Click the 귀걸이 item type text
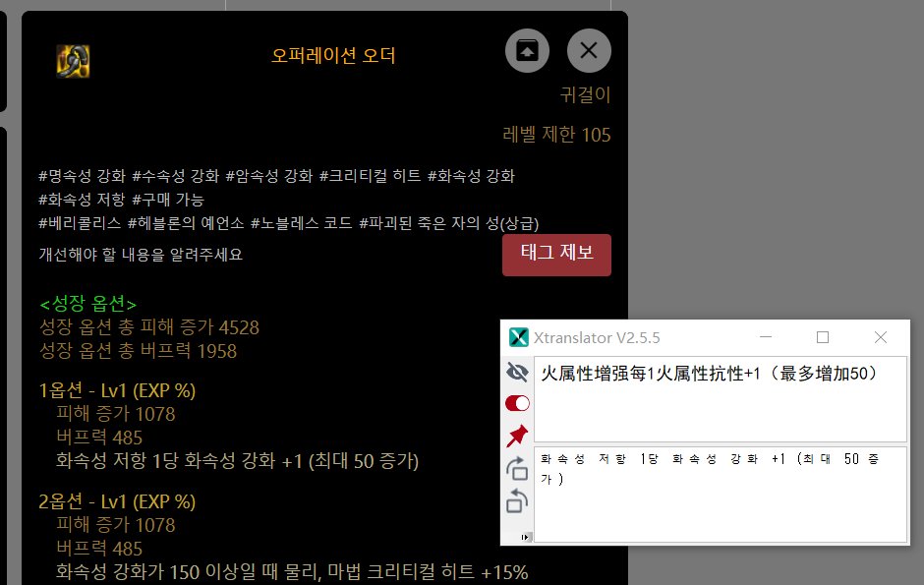Viewport: 924px width, 585px height. coord(585,94)
